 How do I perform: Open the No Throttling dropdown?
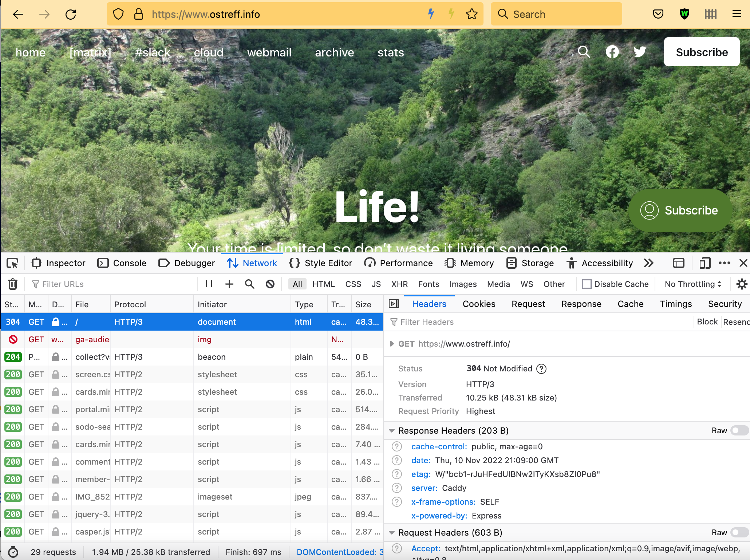[692, 284]
